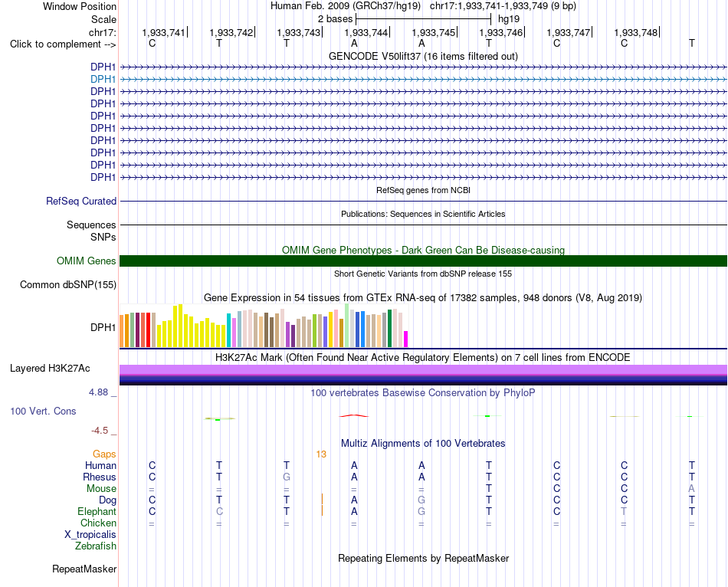
Task: Click the X_tropicalis species label
Action: [x=90, y=535]
